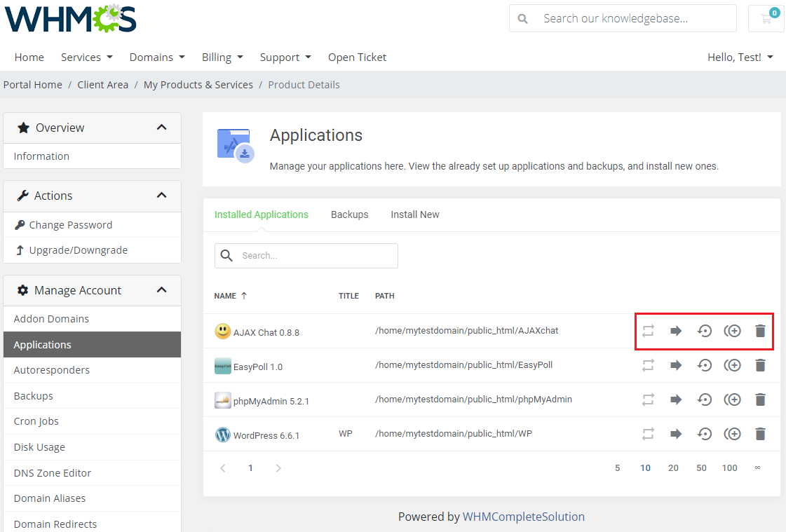Go to previous page arrow
Screen dimensions: 786x532
coord(223,468)
